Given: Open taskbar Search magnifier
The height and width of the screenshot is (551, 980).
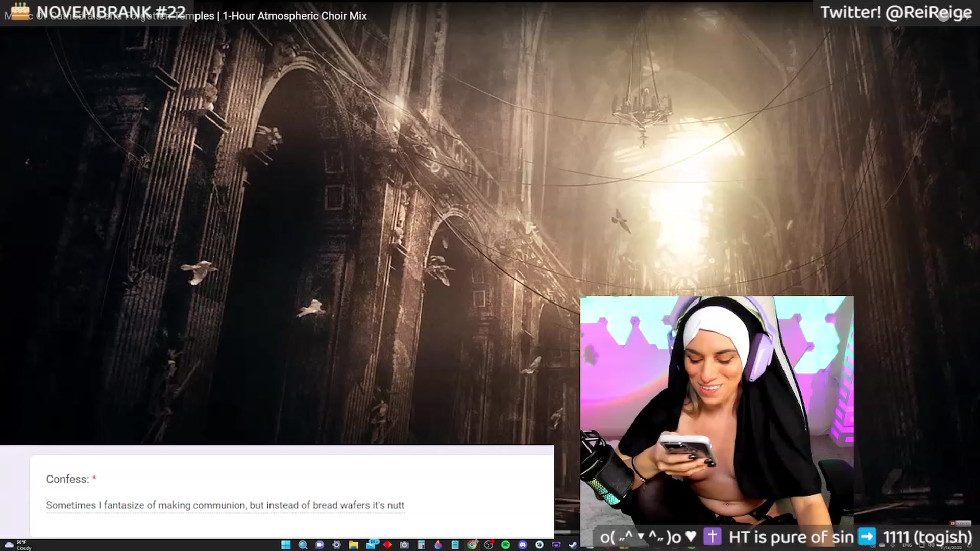Looking at the screenshot, I should (303, 545).
